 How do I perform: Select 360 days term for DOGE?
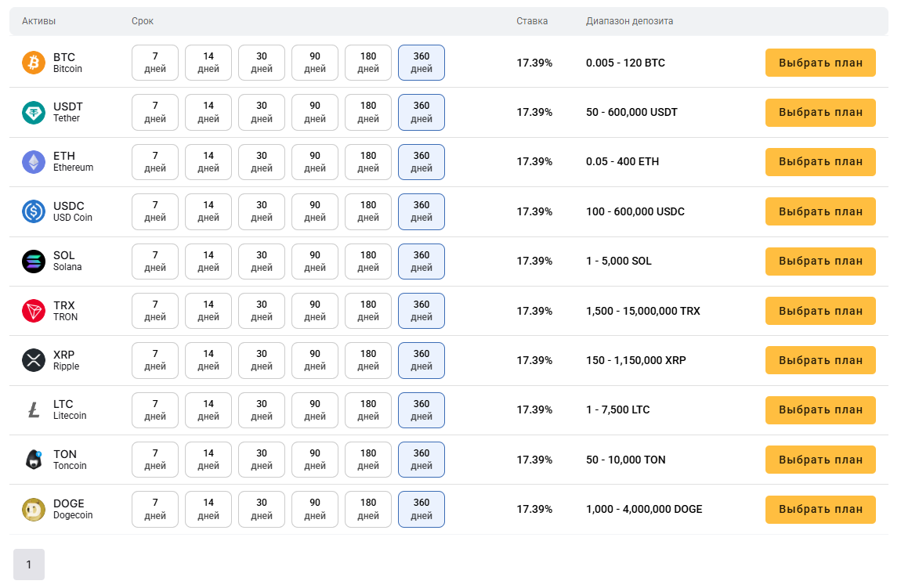coord(422,509)
